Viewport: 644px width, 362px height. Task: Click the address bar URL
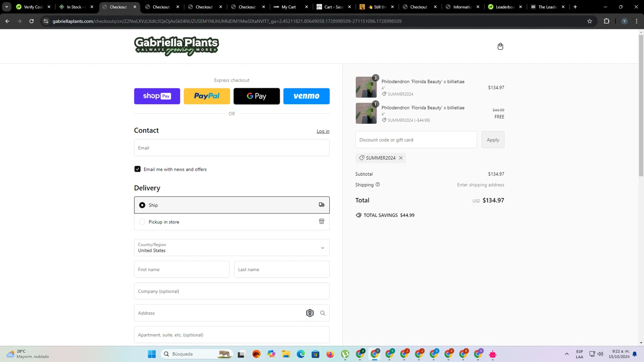coord(227,21)
